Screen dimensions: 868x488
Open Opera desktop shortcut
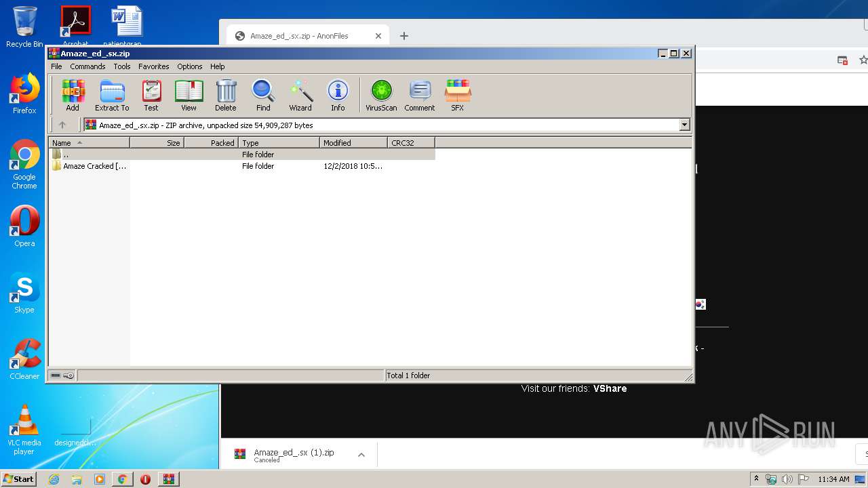coord(24,226)
